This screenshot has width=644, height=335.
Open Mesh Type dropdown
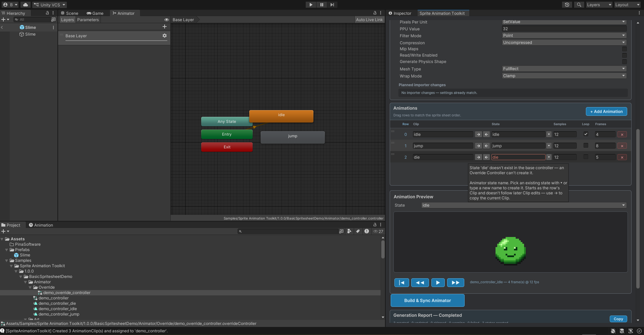(x=564, y=69)
